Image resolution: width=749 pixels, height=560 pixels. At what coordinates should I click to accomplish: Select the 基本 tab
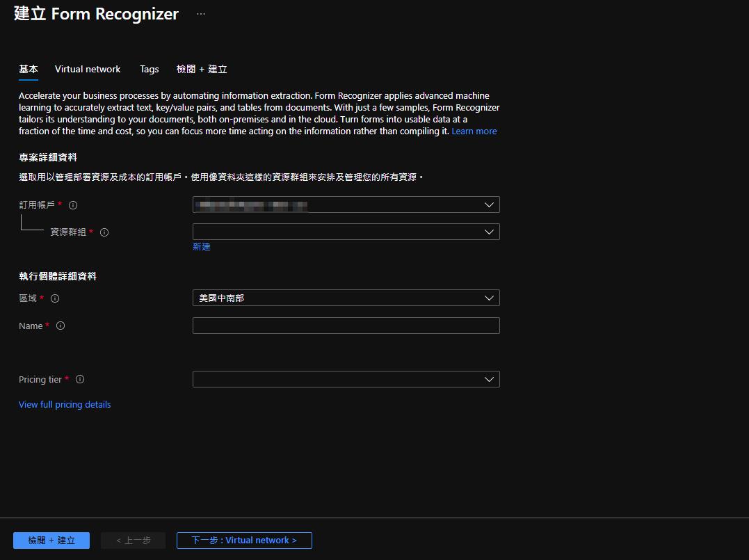point(29,70)
